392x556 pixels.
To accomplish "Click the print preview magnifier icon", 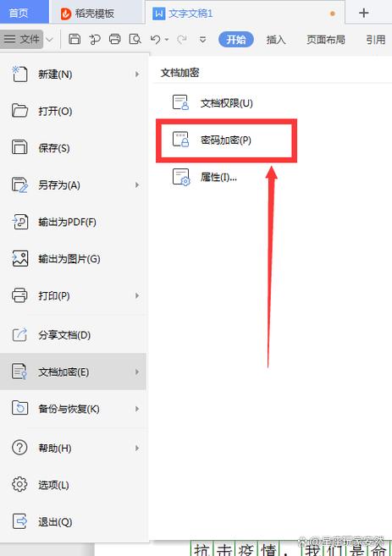I will pyautogui.click(x=135, y=39).
